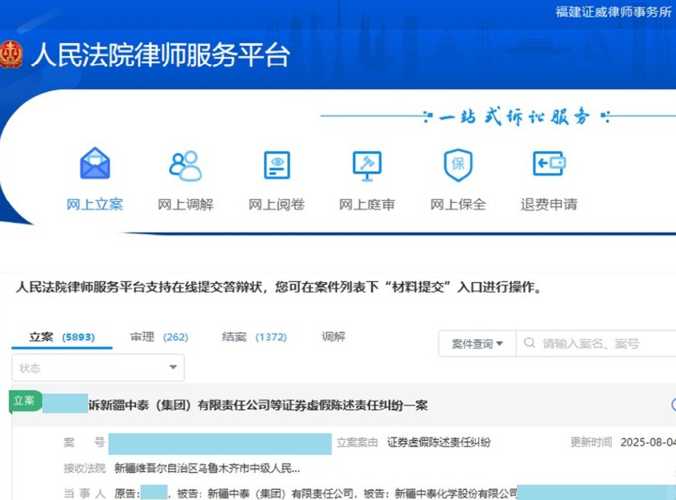This screenshot has height=500, width=676.
Task: Open the 退费申请 wallet icon
Action: (549, 163)
